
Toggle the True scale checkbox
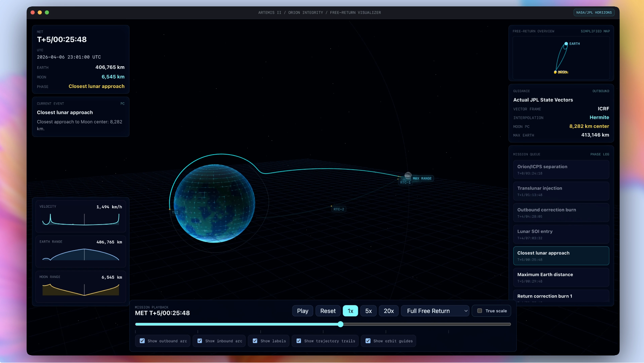[480, 311]
